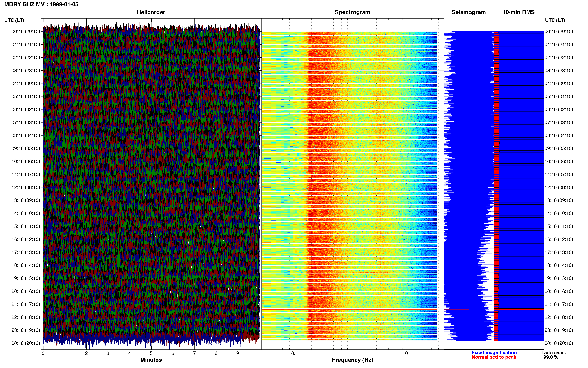Click left time label 22:10 (18:10)

26,317
